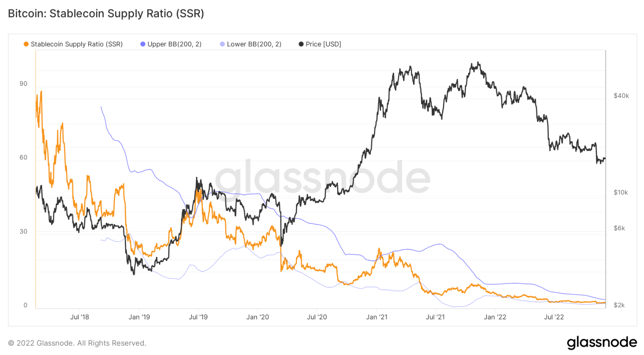Click the glassnode logo at bottom right

[x=602, y=342]
